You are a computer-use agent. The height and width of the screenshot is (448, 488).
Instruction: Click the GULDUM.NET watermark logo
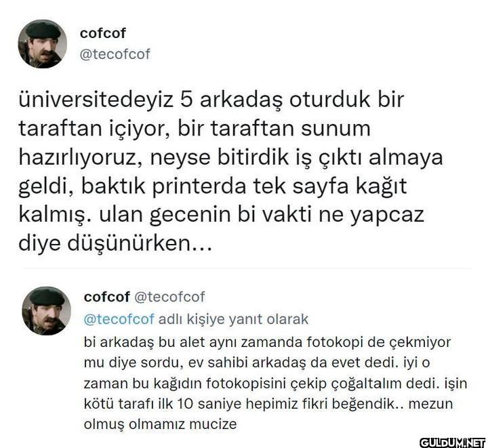tap(452, 442)
